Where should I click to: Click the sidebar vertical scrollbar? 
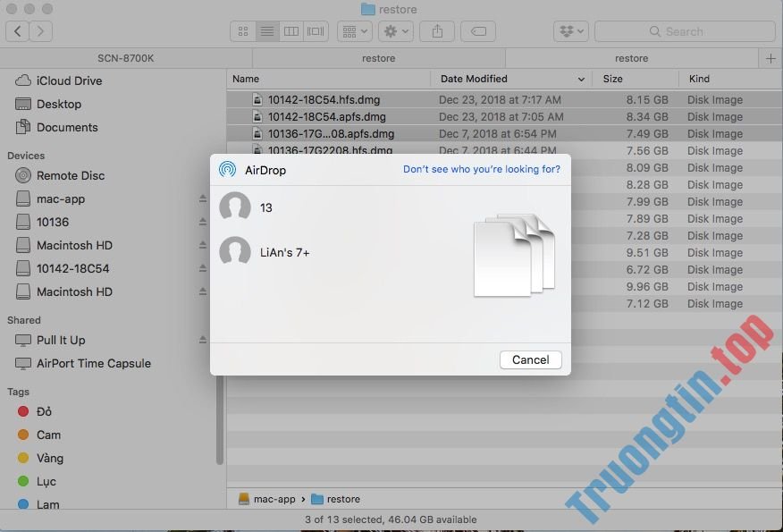coord(219,420)
